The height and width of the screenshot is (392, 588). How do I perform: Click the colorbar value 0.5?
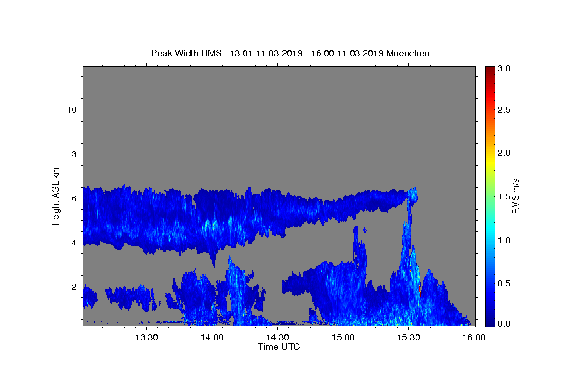505,283
